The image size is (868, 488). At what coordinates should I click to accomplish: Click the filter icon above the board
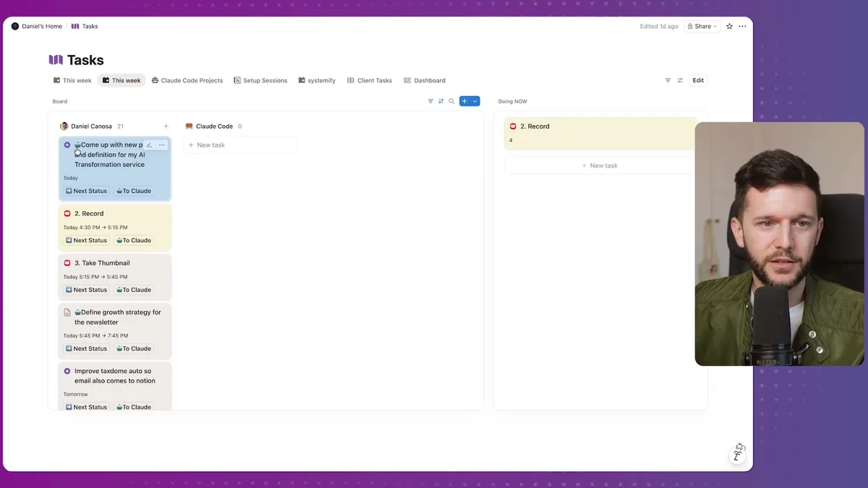(x=430, y=101)
